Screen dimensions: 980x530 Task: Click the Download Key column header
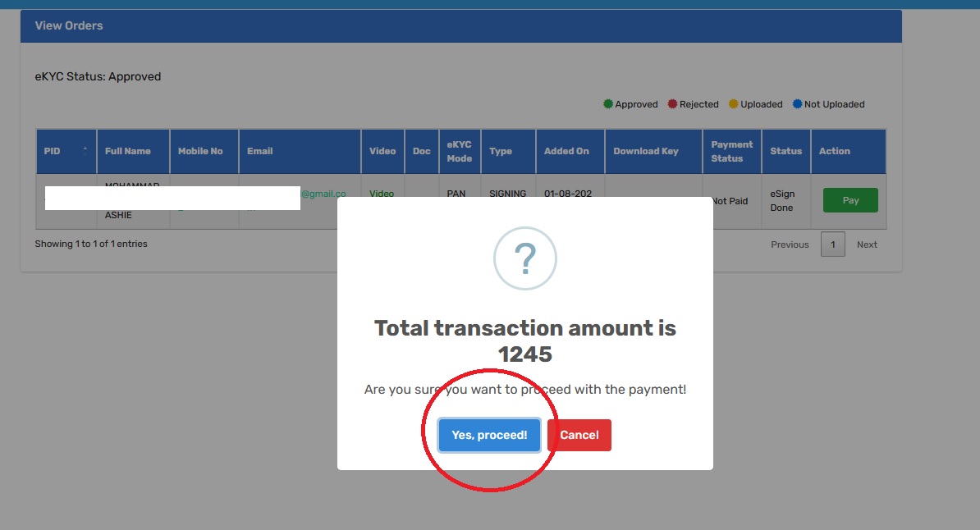pos(646,151)
